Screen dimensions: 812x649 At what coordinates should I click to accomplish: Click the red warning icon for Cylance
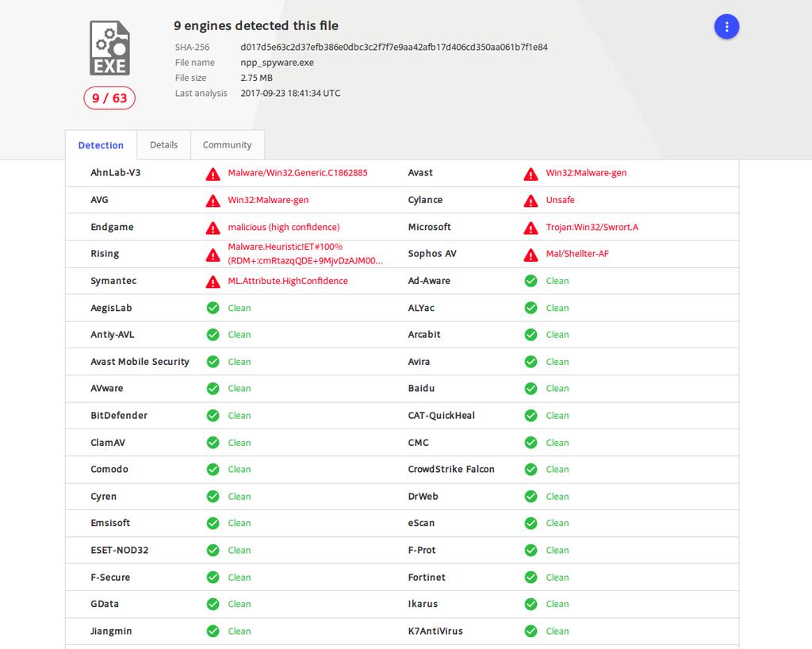[x=530, y=201]
